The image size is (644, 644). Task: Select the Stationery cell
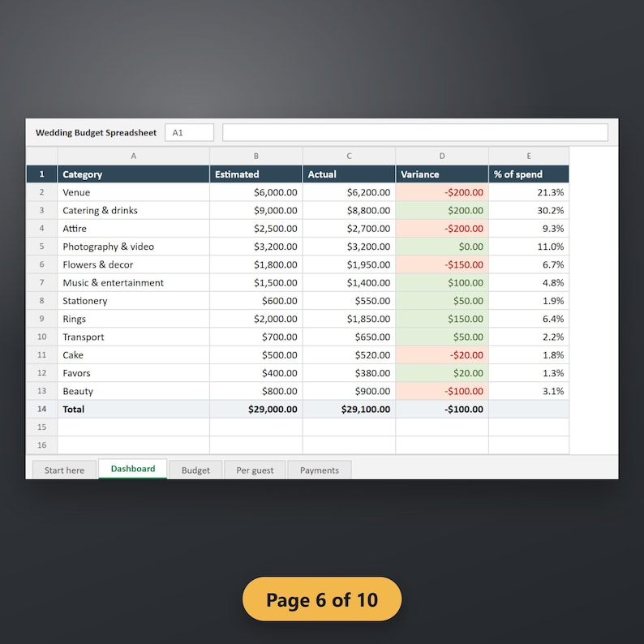(134, 301)
